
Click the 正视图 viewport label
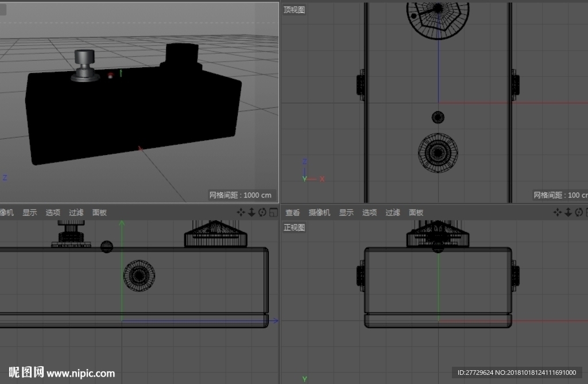point(294,228)
